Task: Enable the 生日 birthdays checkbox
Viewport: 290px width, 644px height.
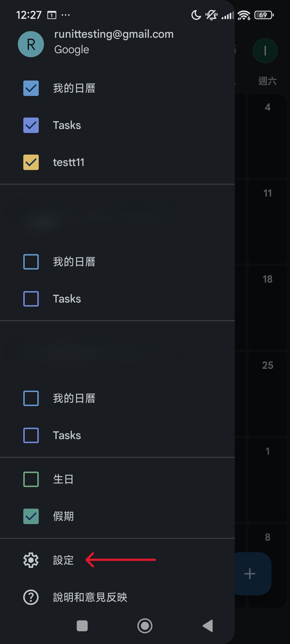Action: click(31, 479)
